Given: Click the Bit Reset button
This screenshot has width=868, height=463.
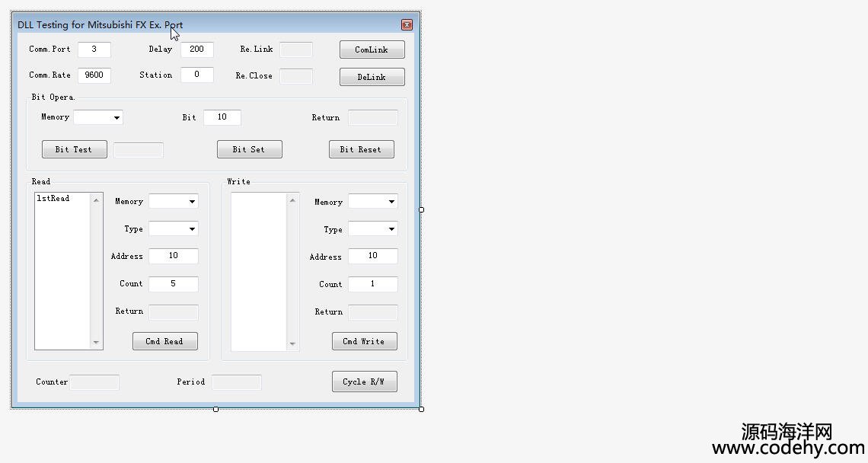Looking at the screenshot, I should coord(362,149).
